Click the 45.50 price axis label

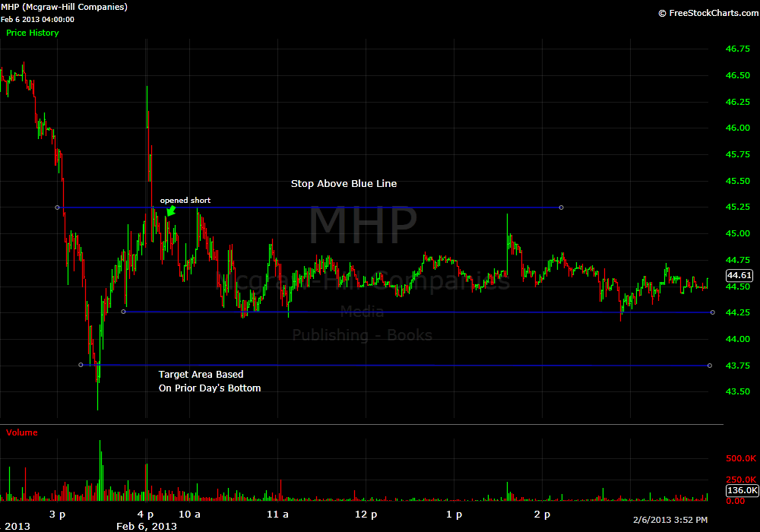pyautogui.click(x=738, y=181)
